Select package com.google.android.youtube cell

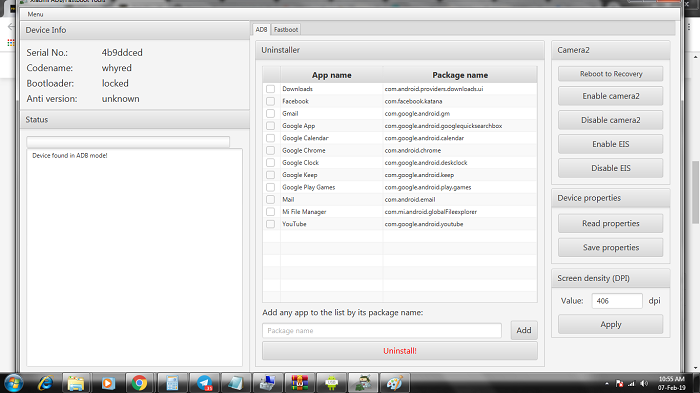pyautogui.click(x=460, y=224)
